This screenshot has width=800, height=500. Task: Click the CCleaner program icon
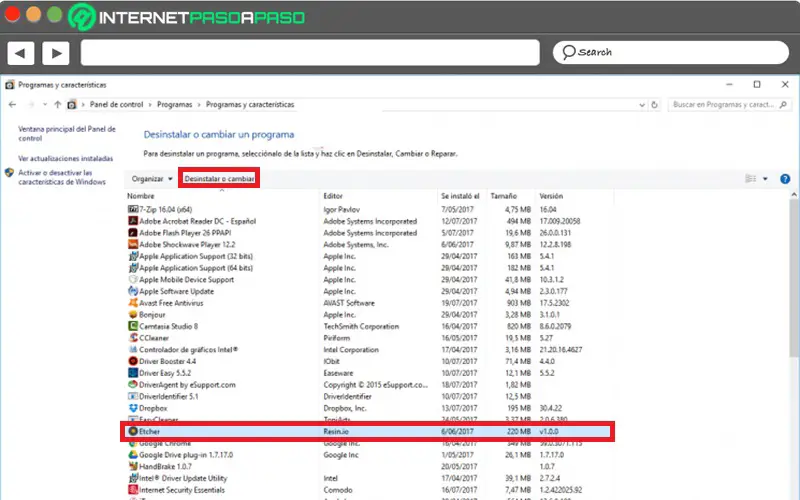coord(133,337)
